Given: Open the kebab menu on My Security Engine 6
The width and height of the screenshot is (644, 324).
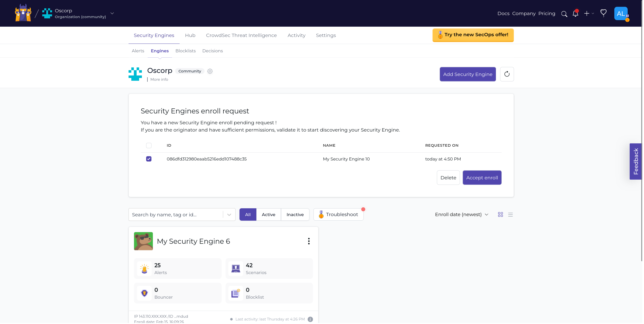Looking at the screenshot, I should pyautogui.click(x=309, y=241).
